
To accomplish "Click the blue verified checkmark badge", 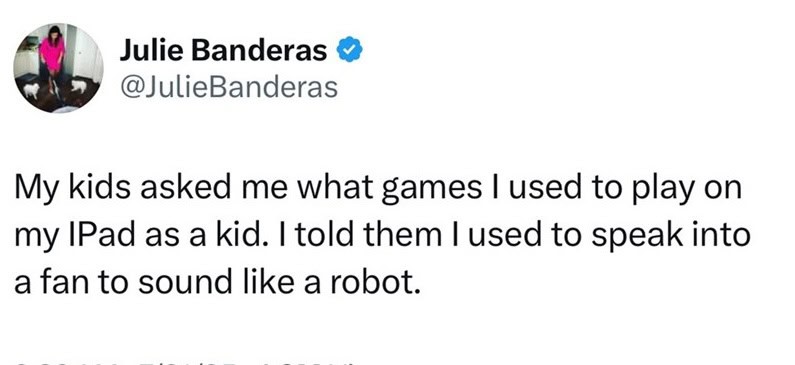I will point(349,50).
